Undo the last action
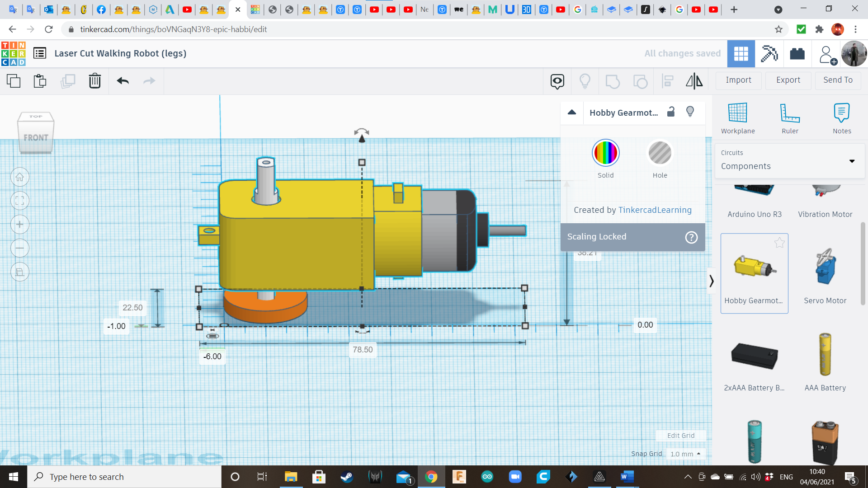The width and height of the screenshot is (868, 488). pyautogui.click(x=122, y=81)
